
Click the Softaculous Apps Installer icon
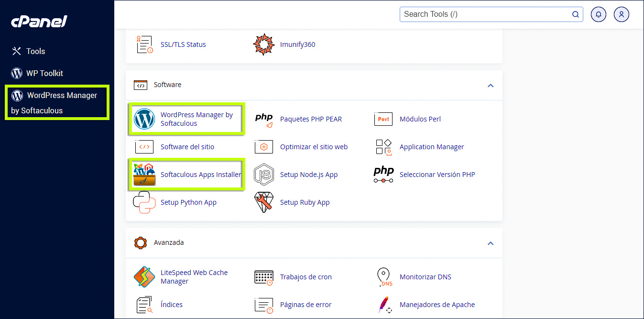(x=144, y=175)
